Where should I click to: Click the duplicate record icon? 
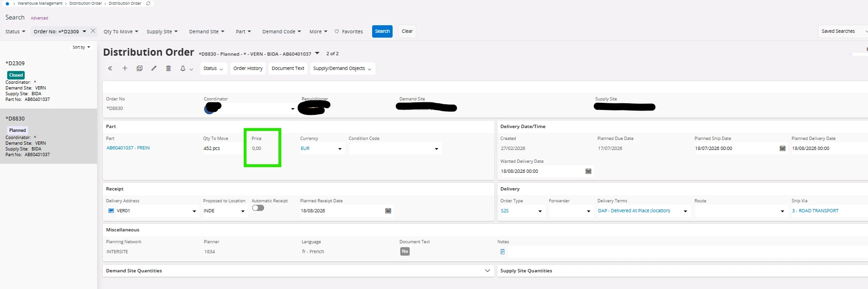[x=139, y=69]
